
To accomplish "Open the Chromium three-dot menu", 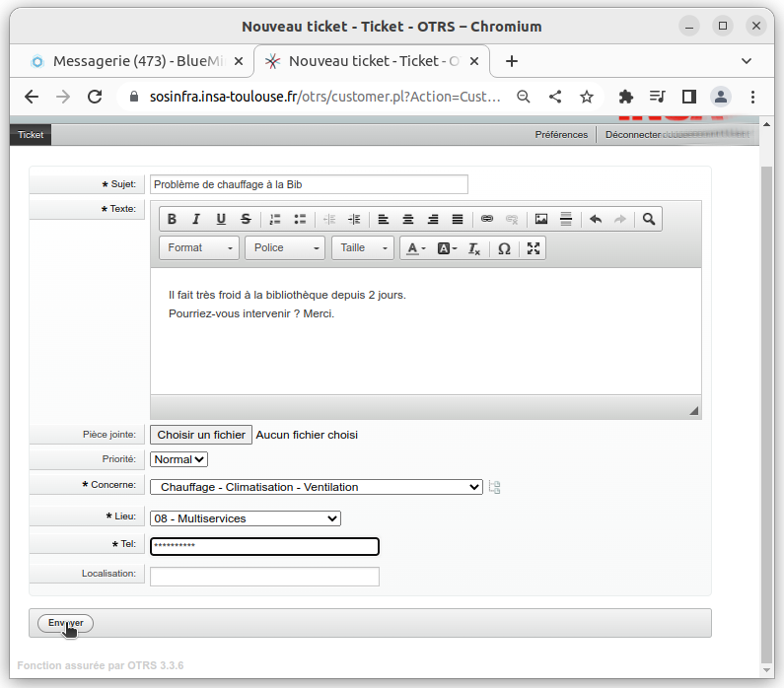I will (x=752, y=97).
